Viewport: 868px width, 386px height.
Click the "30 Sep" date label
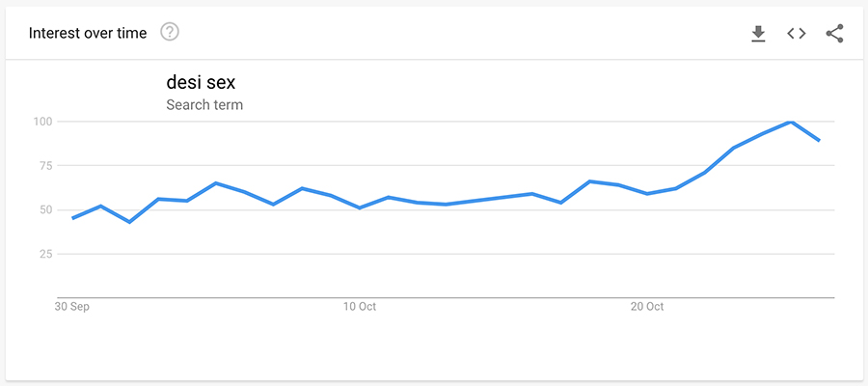pos(72,307)
